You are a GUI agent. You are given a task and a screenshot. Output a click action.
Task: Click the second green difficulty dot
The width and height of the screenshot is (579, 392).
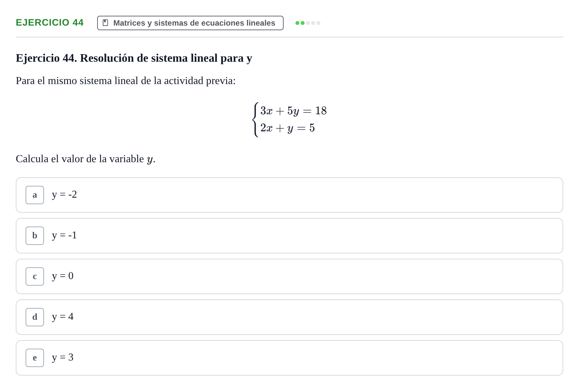303,23
